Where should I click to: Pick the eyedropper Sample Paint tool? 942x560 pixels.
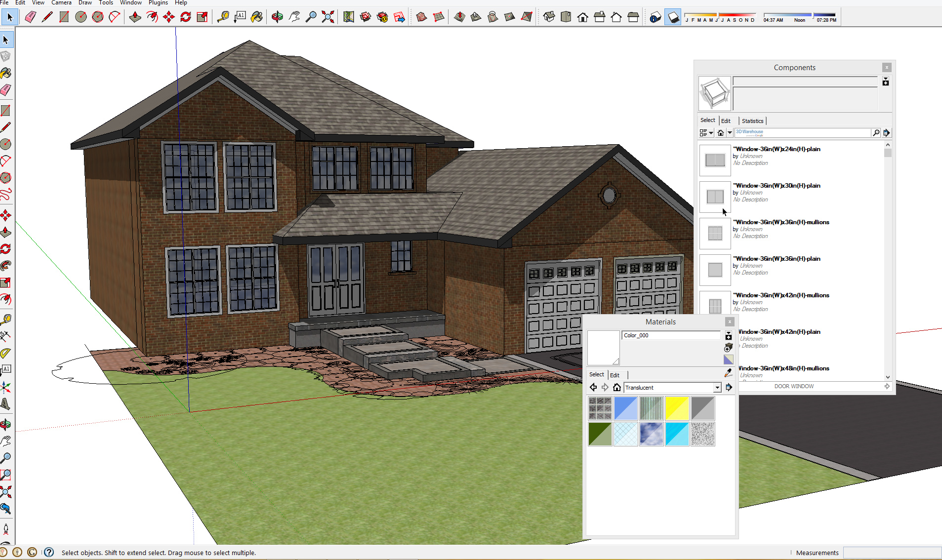click(x=728, y=373)
